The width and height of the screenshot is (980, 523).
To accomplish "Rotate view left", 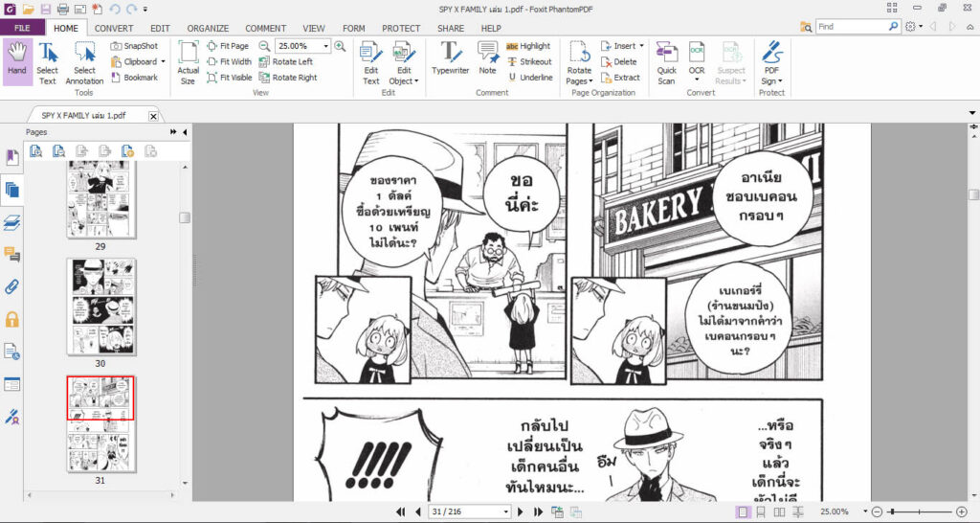I will (x=285, y=61).
